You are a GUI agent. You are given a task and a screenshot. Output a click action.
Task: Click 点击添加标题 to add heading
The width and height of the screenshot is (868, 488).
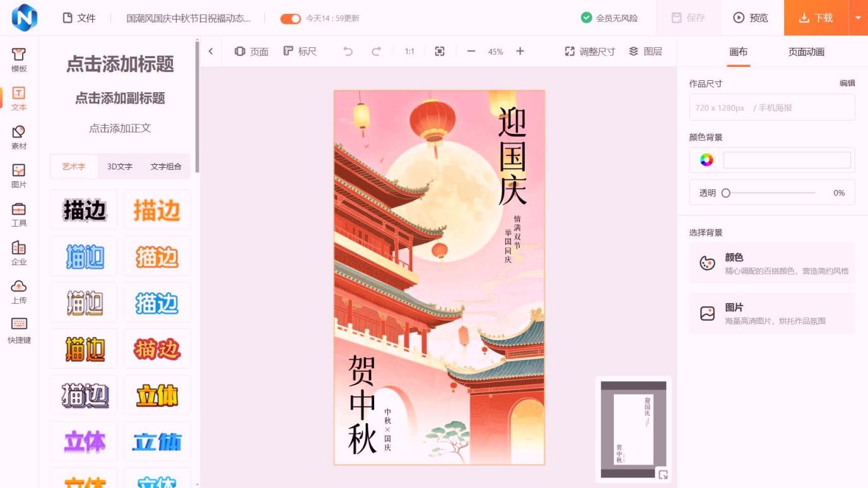(120, 64)
